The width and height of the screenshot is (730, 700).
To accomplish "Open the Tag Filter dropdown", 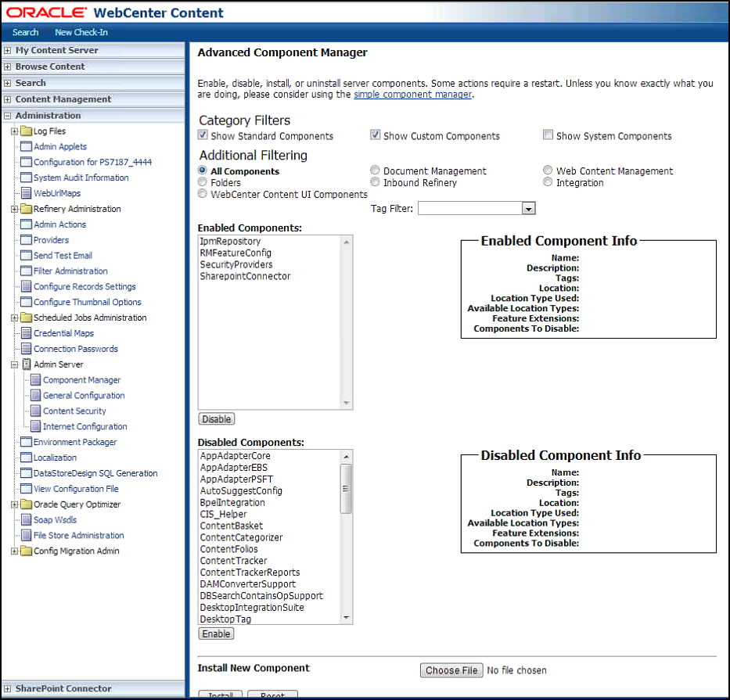I will pos(528,209).
